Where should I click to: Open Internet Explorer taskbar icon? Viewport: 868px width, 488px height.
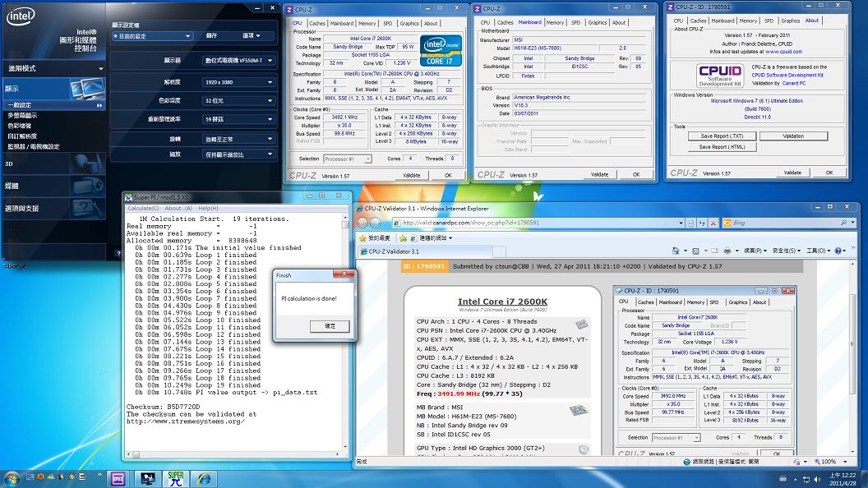[205, 479]
